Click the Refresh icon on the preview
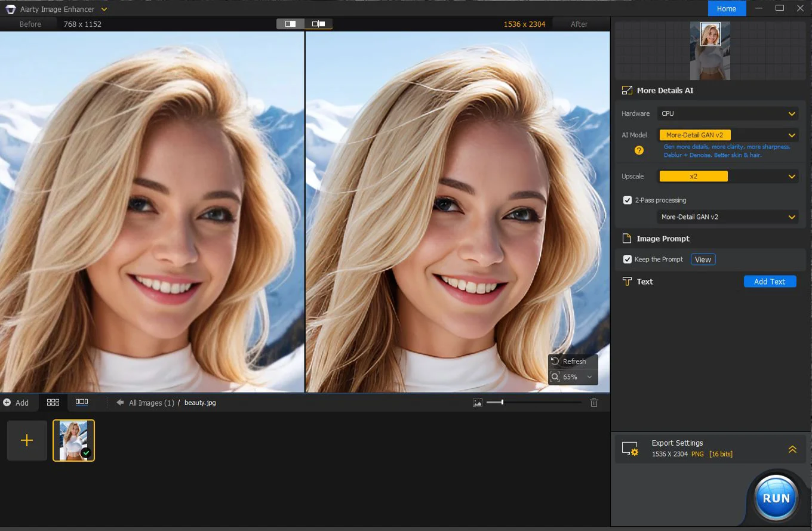This screenshot has height=531, width=812. 556,361
